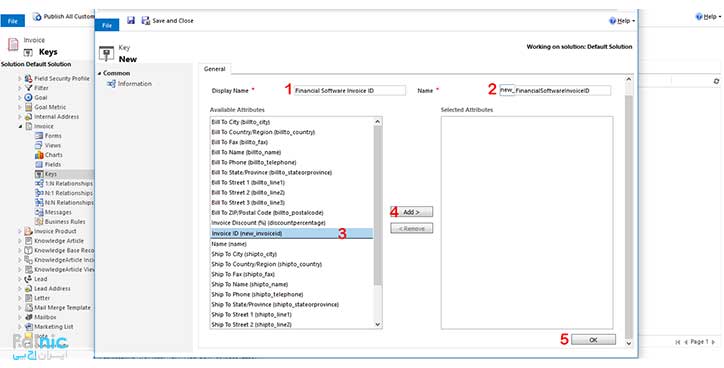
Task: Open the File menu of background Solution window
Action: (12, 21)
